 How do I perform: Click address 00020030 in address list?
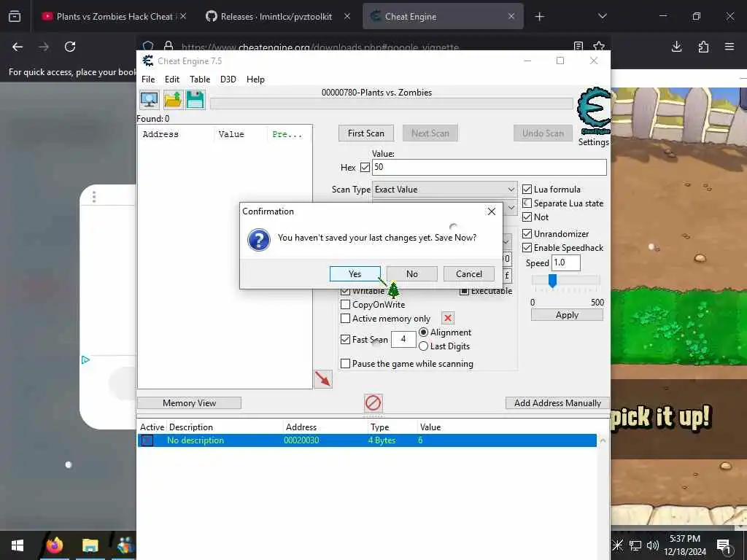[301, 440]
